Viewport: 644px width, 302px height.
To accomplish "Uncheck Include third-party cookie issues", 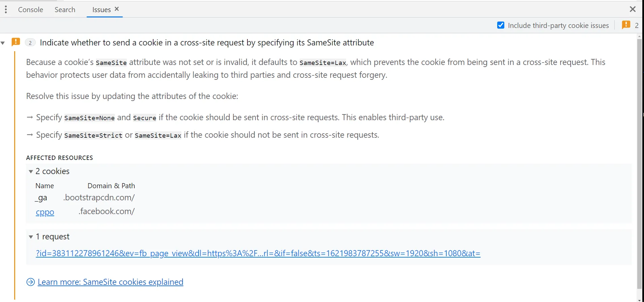I will click(501, 25).
